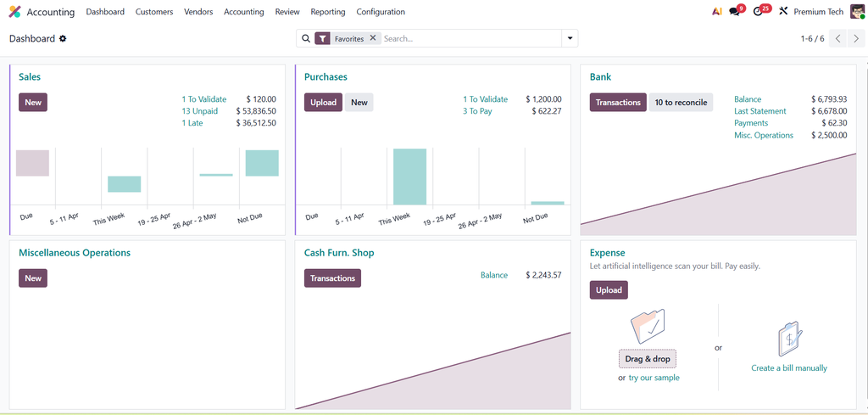This screenshot has width=868, height=415.
Task: Open the AI assistant icon
Action: click(x=717, y=12)
